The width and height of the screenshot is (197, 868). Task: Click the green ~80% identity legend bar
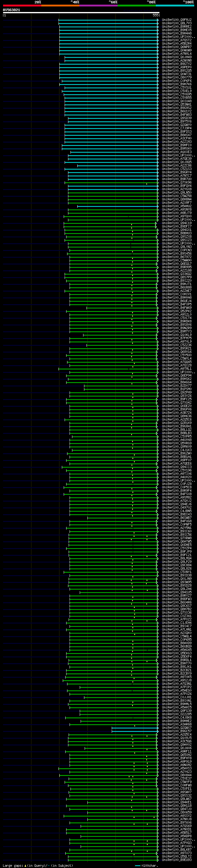tap(137, 6)
